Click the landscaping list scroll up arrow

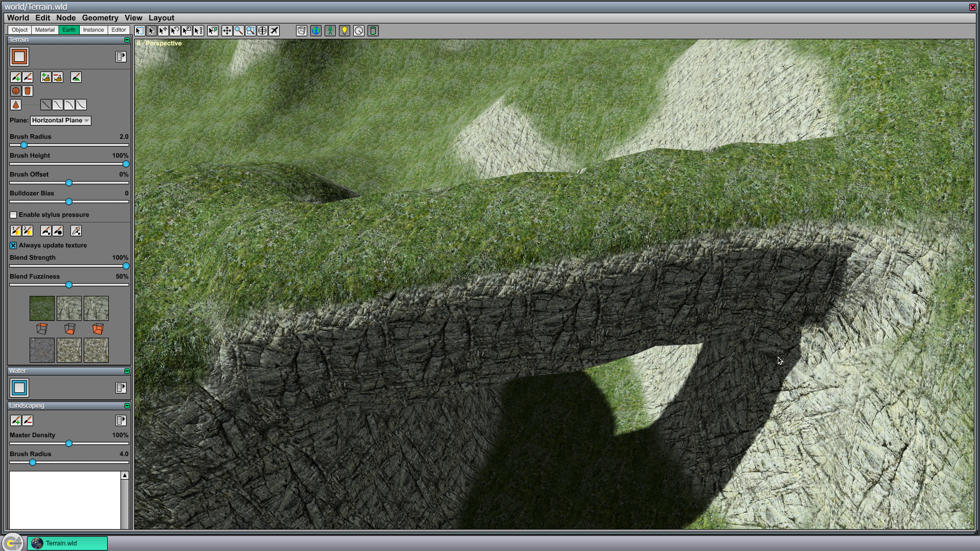(125, 475)
